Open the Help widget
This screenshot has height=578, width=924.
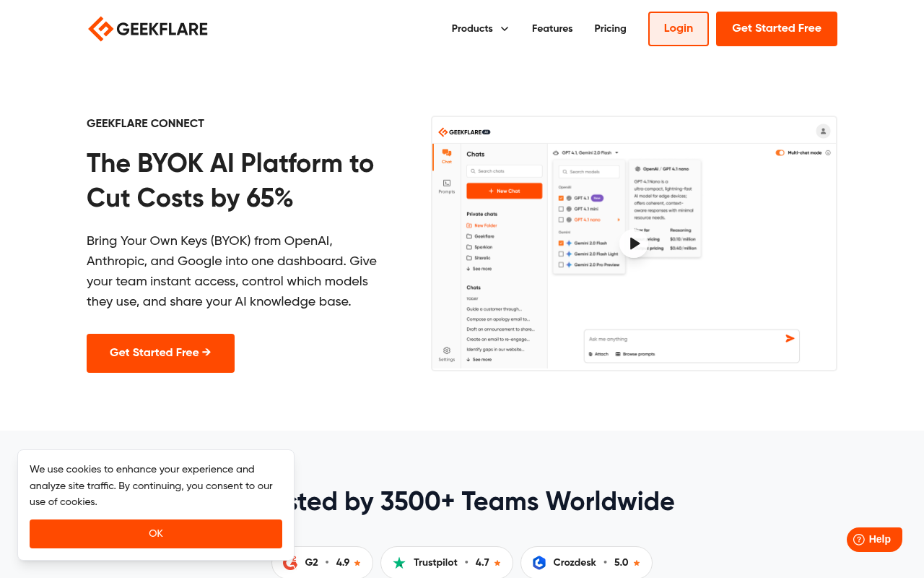coord(874,539)
